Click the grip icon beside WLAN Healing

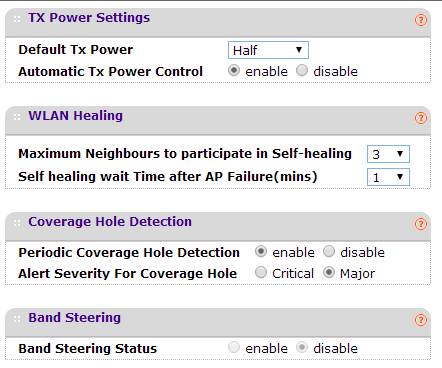click(x=17, y=117)
